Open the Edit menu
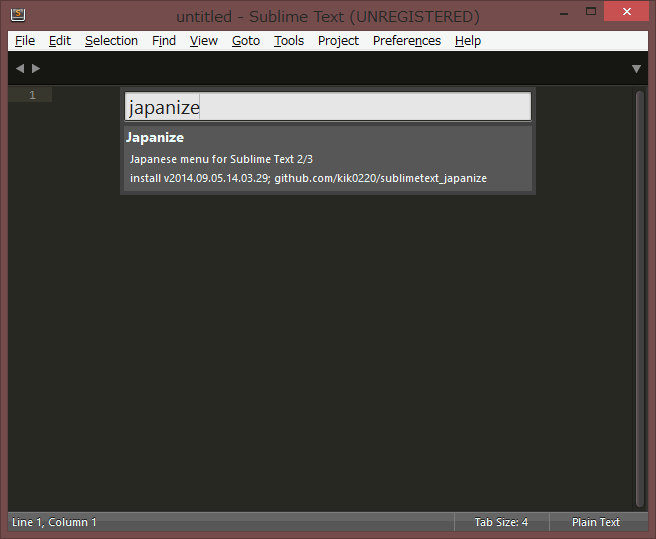This screenshot has height=539, width=656. coord(60,41)
